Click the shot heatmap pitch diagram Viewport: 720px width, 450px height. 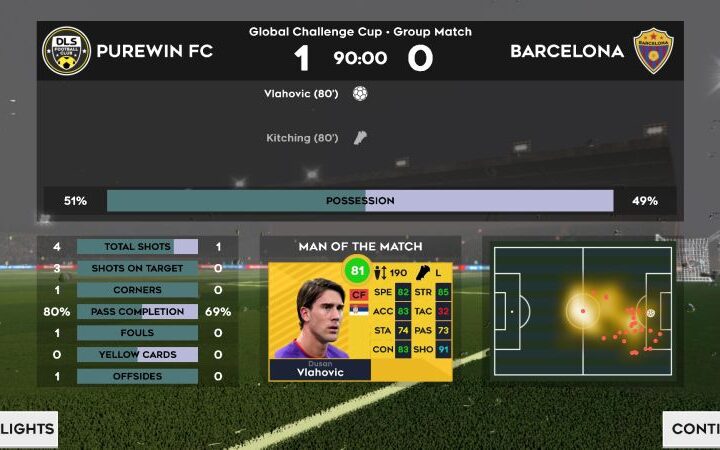[x=583, y=311]
